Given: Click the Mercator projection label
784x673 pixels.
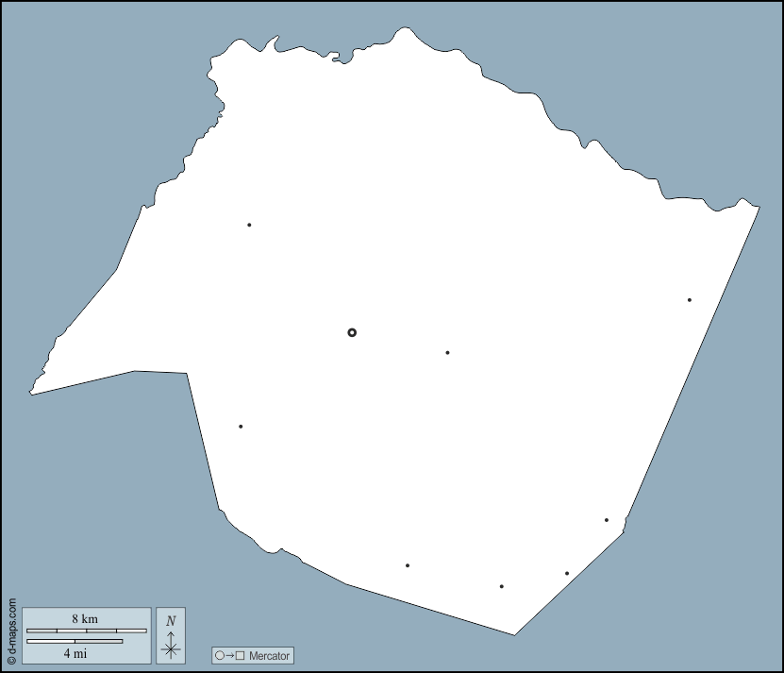Looking at the screenshot, I should (269, 655).
